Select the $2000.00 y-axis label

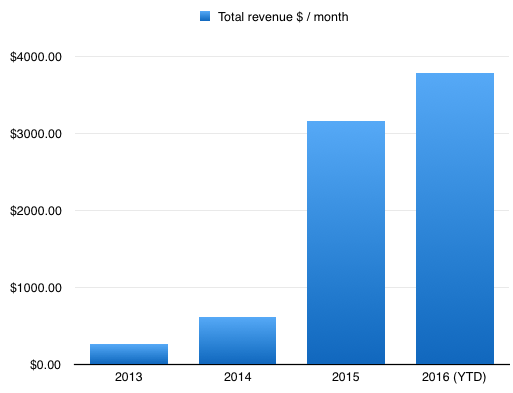tap(36, 211)
